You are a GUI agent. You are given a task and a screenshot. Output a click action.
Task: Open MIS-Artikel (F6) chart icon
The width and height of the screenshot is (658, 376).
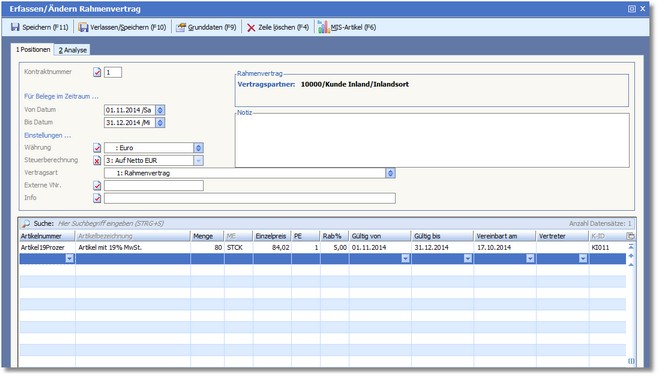[323, 27]
